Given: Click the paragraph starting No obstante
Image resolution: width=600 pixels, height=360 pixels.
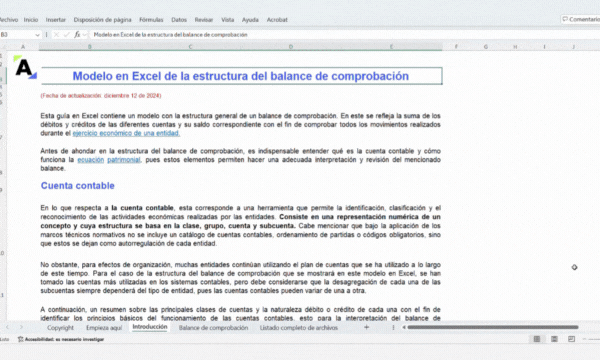Looking at the screenshot, I should [x=240, y=278].
